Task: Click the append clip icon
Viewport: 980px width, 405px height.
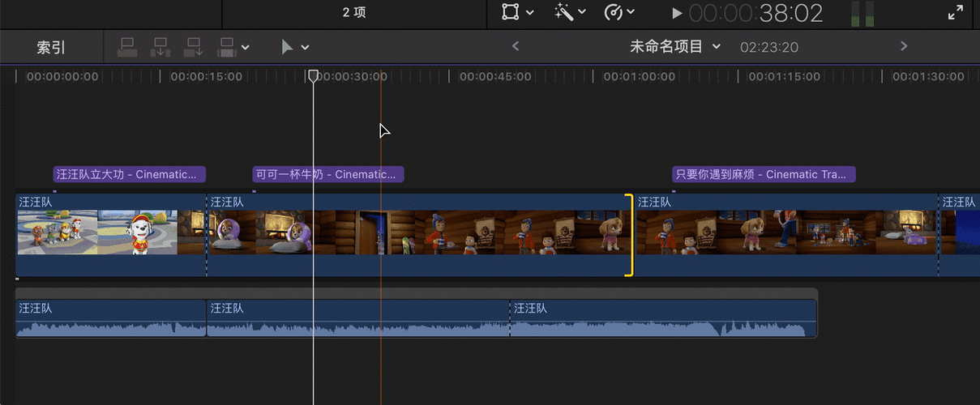Action: point(194,47)
